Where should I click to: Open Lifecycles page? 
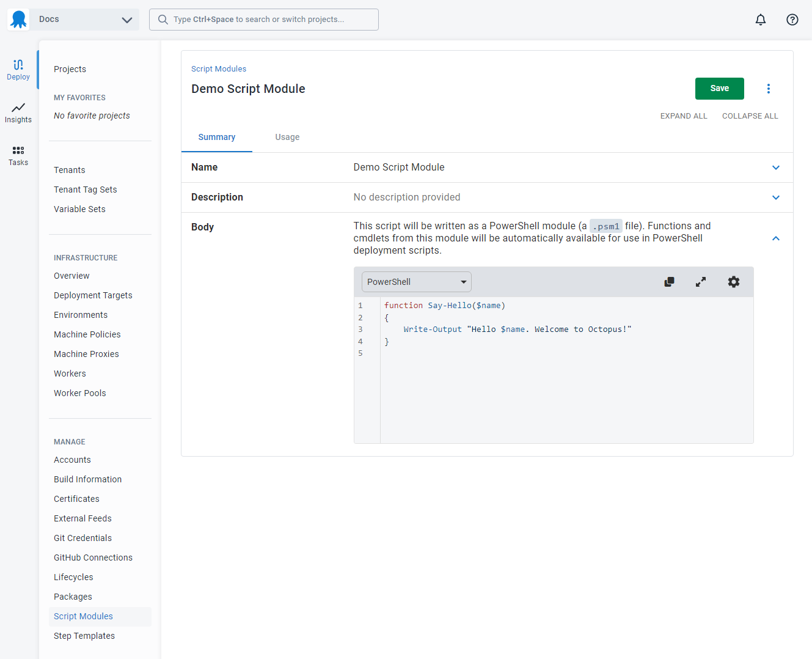tap(73, 577)
